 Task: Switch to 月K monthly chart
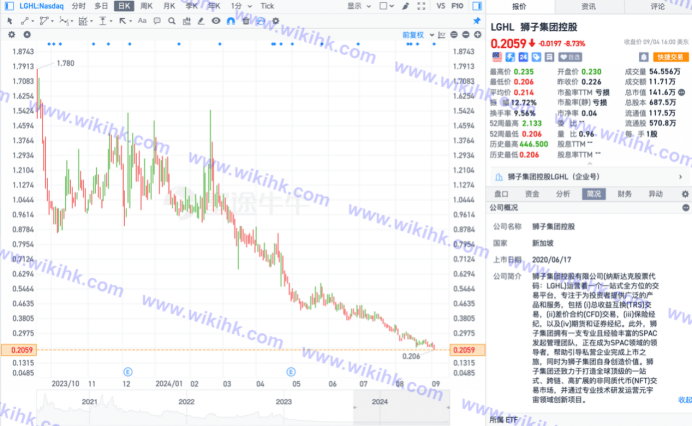coord(169,6)
